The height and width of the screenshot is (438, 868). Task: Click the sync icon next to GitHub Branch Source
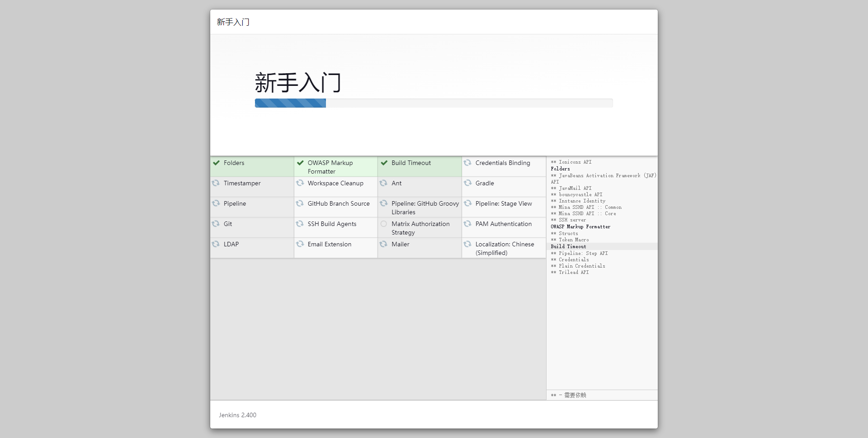(x=300, y=203)
